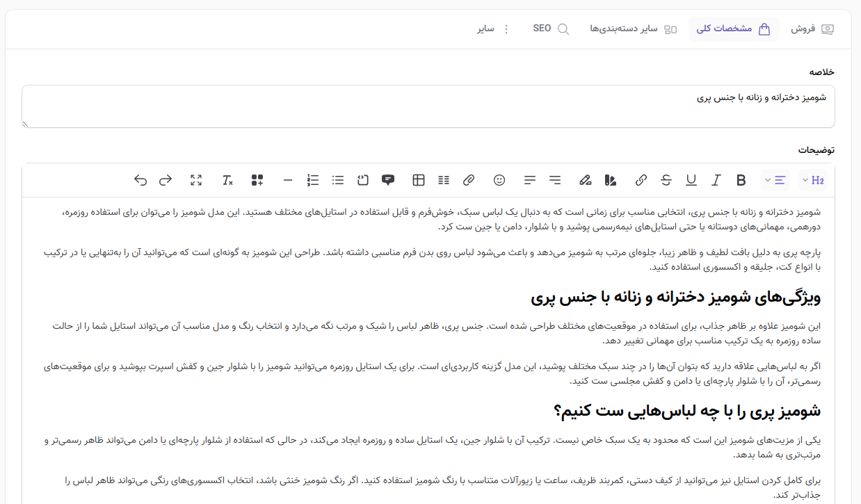Clear text formatting with Tx icon
This screenshot has height=504, width=861.
pos(227,180)
